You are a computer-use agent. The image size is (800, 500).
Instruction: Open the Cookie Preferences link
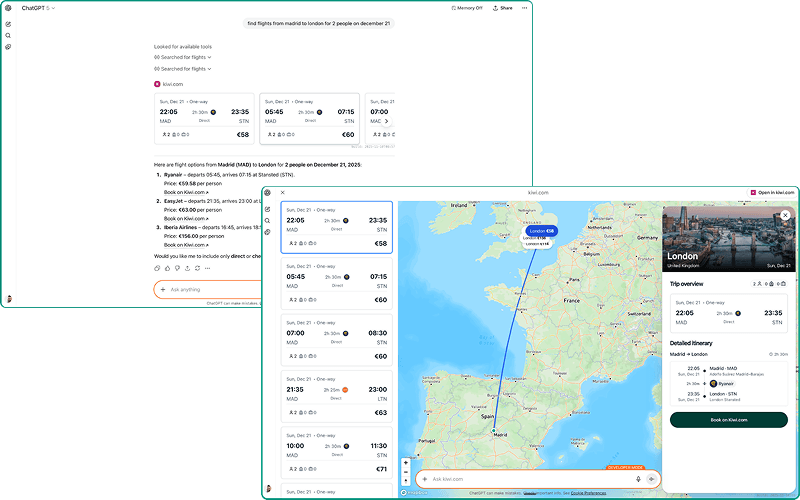[x=588, y=493]
